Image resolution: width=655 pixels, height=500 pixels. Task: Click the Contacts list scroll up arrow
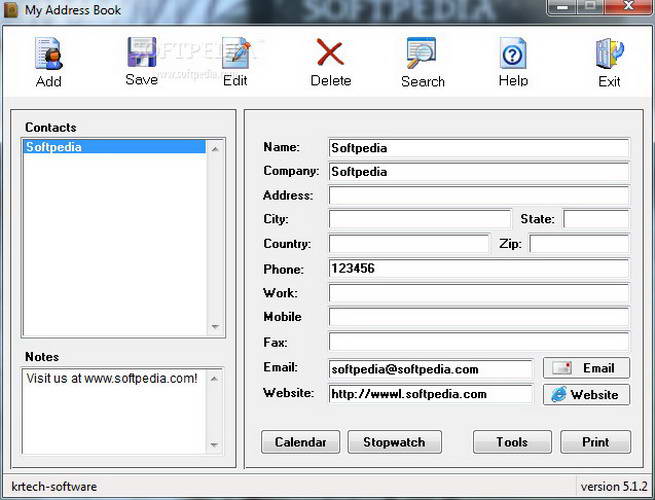215,149
